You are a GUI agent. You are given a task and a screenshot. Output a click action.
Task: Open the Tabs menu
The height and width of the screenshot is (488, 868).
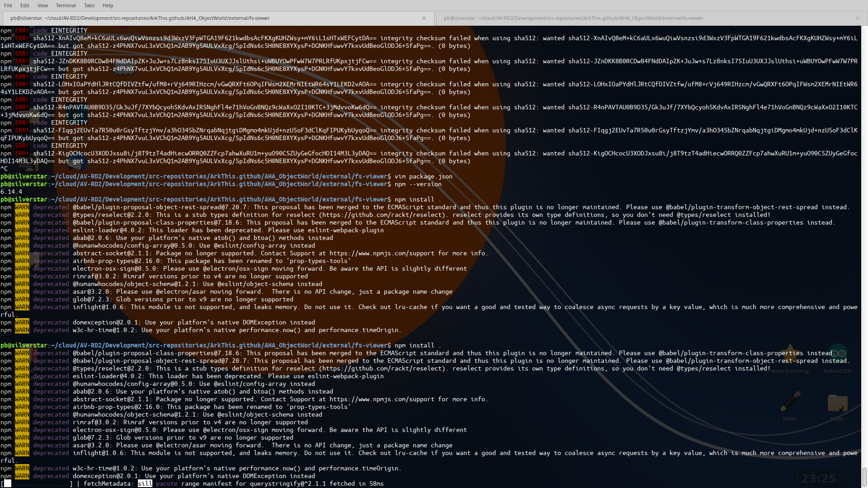point(89,5)
